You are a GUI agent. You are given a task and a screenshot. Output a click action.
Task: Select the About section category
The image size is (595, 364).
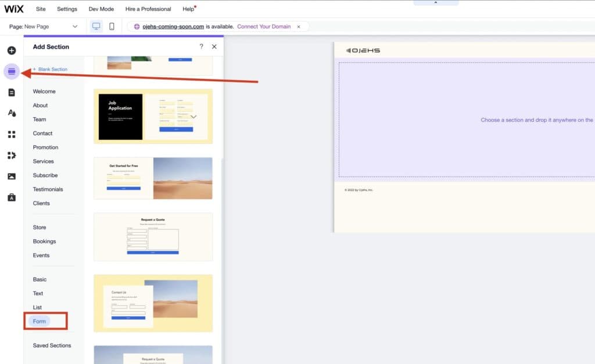pyautogui.click(x=40, y=106)
